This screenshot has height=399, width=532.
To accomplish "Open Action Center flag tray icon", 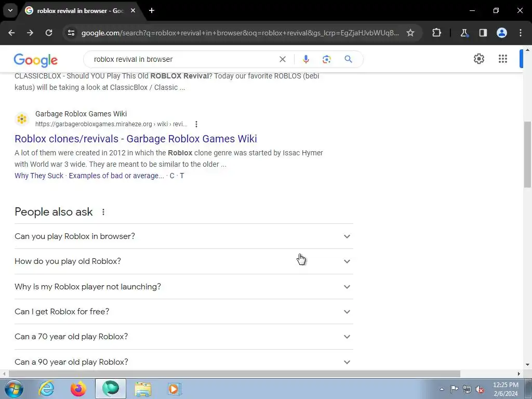I will 454,389.
